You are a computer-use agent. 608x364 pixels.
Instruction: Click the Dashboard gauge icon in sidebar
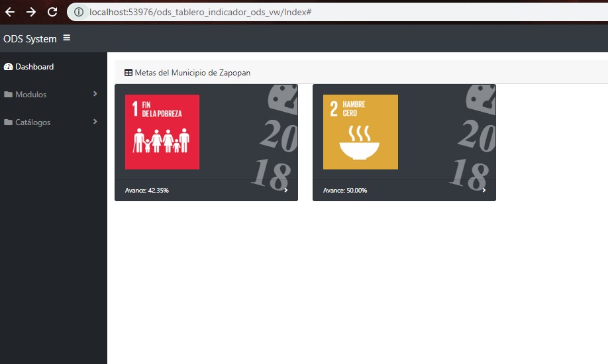[9, 67]
